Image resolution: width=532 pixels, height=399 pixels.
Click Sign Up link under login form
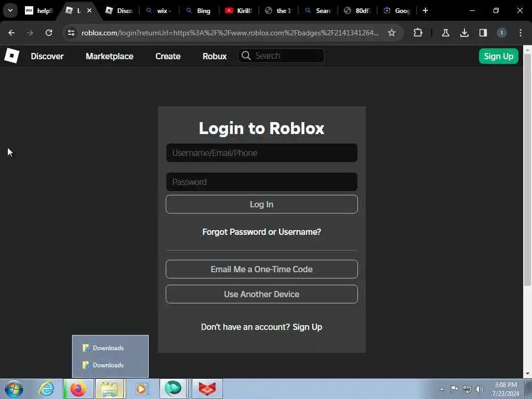tap(308, 327)
